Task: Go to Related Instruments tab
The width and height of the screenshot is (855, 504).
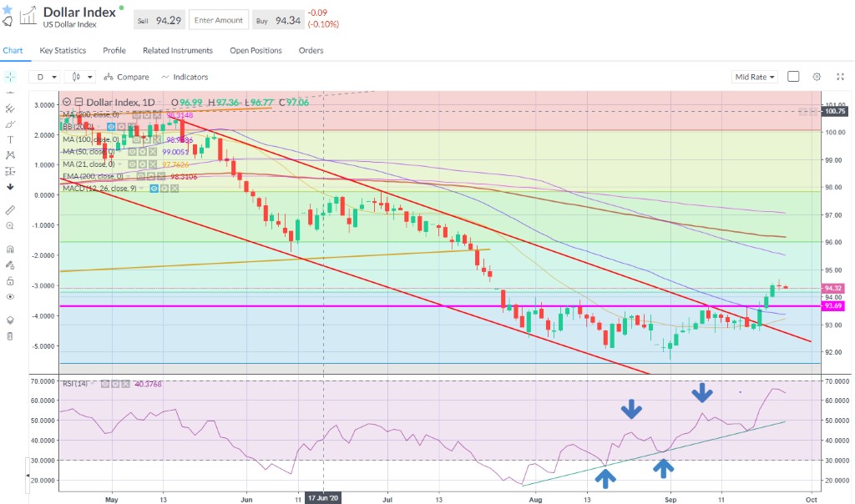Action: pyautogui.click(x=178, y=51)
